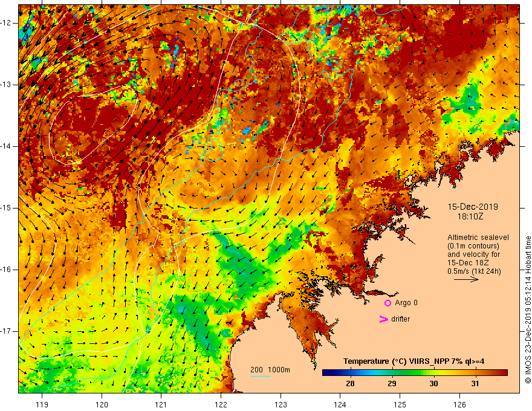This screenshot has height=411, width=532.
Task: Click latitude label -12 on left axis
Action: coord(6,23)
